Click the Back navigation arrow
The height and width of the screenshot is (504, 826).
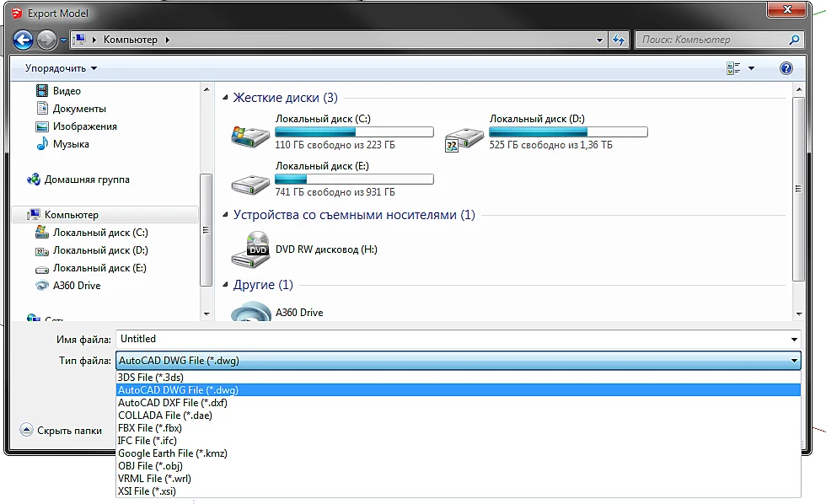click(23, 40)
